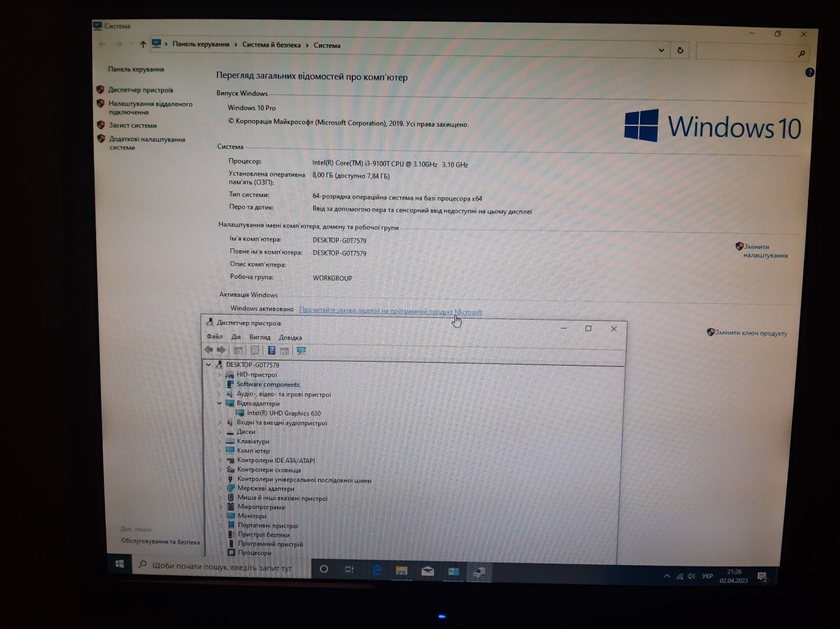Select Процесори tree item
The image size is (840, 629).
click(254, 553)
